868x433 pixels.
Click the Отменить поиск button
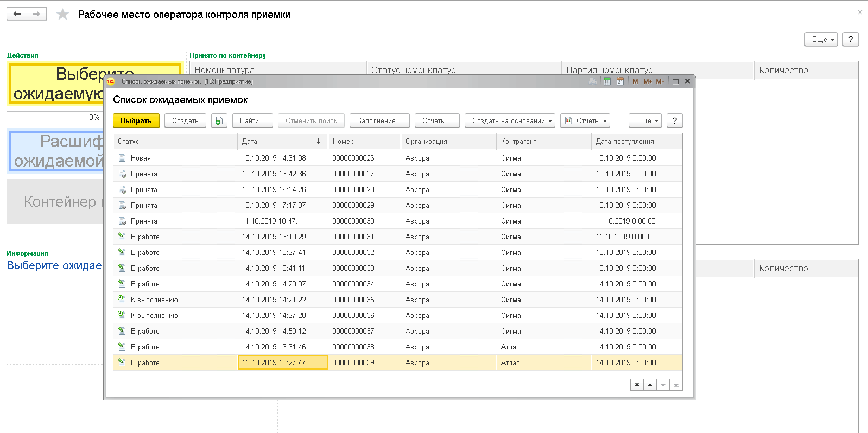[x=311, y=120]
